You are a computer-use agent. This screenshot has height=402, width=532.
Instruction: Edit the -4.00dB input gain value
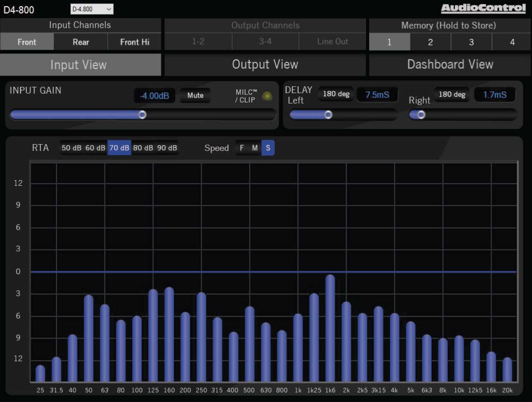154,95
